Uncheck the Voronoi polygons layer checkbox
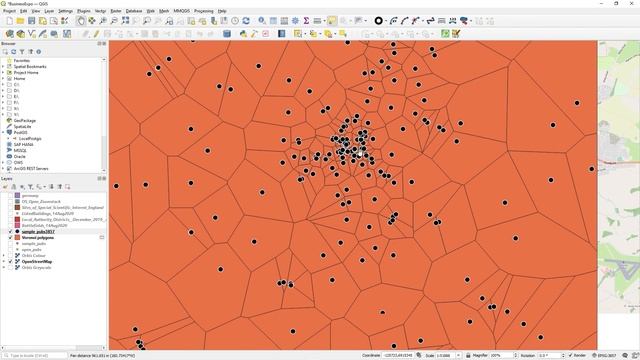 tap(11, 238)
